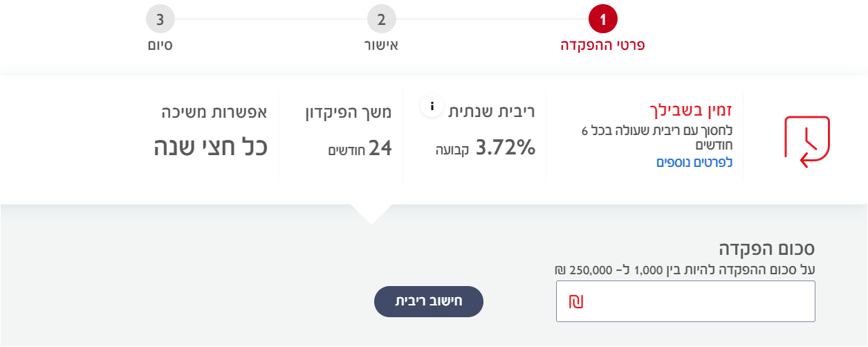Click the זמין בשבילך heading
Screen dimensions: 868x347
691,109
